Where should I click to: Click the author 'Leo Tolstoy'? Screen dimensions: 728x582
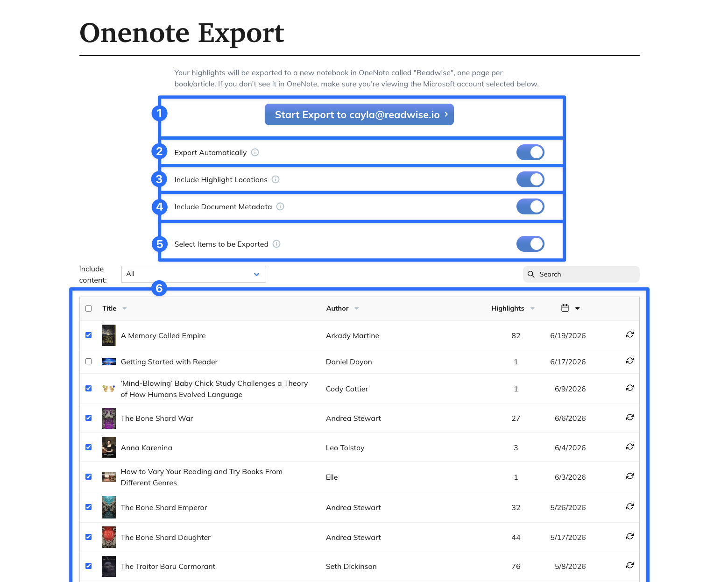[x=345, y=447]
